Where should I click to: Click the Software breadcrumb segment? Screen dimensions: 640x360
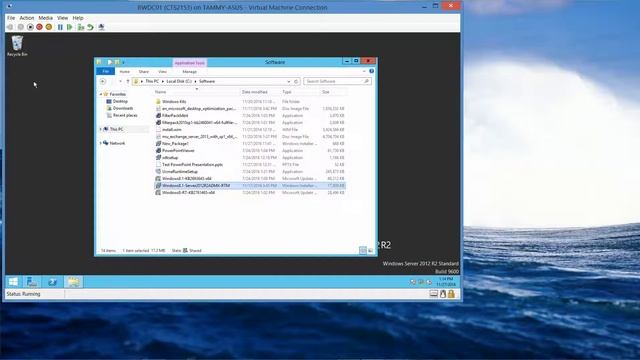click(x=207, y=81)
